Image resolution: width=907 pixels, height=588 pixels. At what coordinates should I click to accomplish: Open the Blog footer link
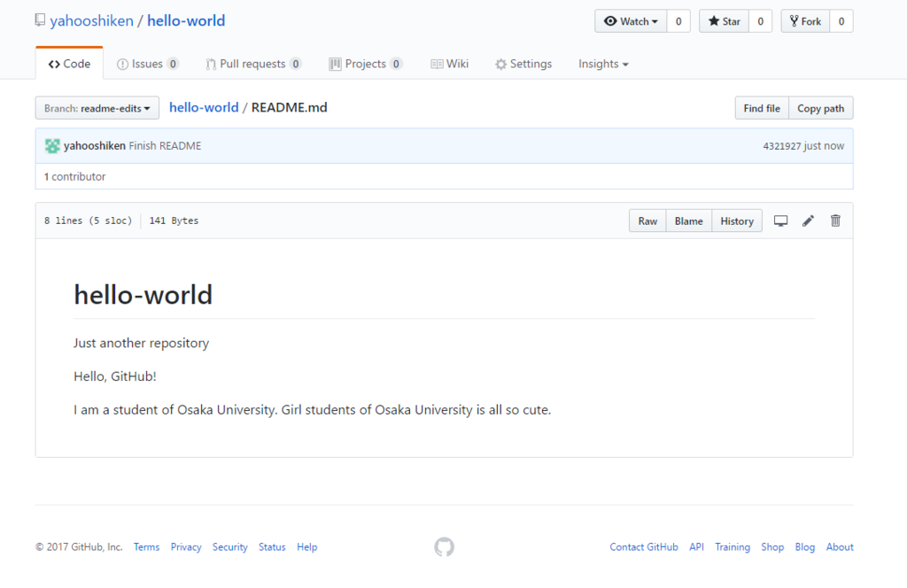(x=804, y=547)
